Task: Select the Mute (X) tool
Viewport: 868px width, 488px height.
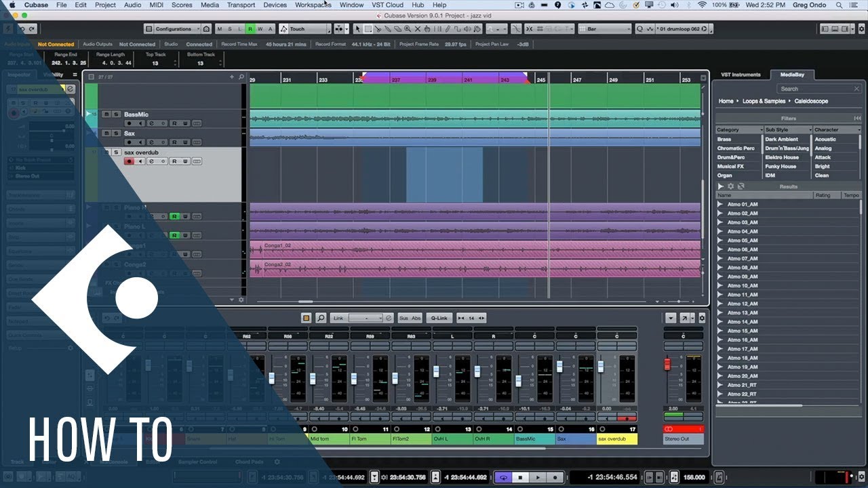Action: point(417,29)
